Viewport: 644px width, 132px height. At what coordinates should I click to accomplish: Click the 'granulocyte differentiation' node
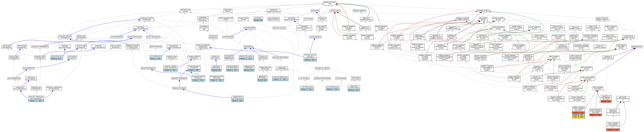click(263, 78)
